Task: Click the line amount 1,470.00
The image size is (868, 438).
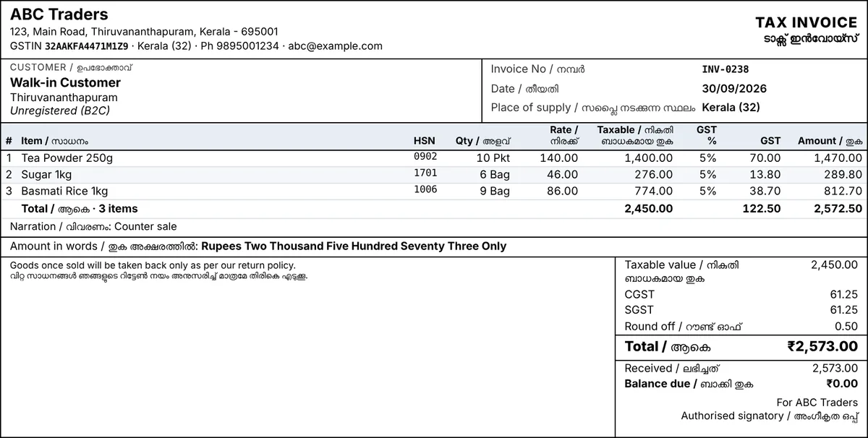Action: (838, 158)
